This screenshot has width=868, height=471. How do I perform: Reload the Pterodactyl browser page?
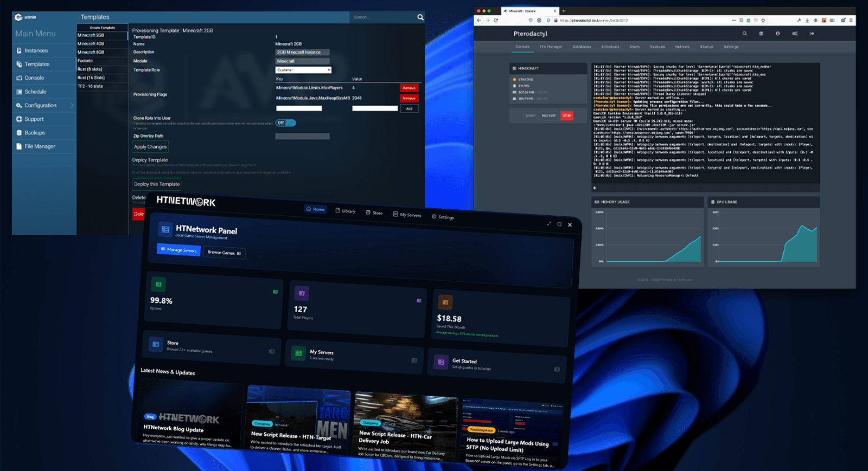click(496, 21)
